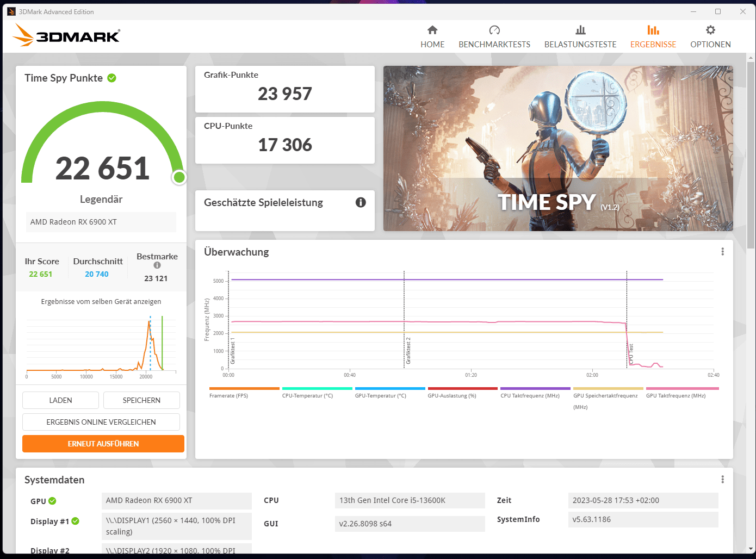The image size is (756, 559).
Task: Toggle CPU-Temperatur (°C) legend series
Action: [317, 393]
